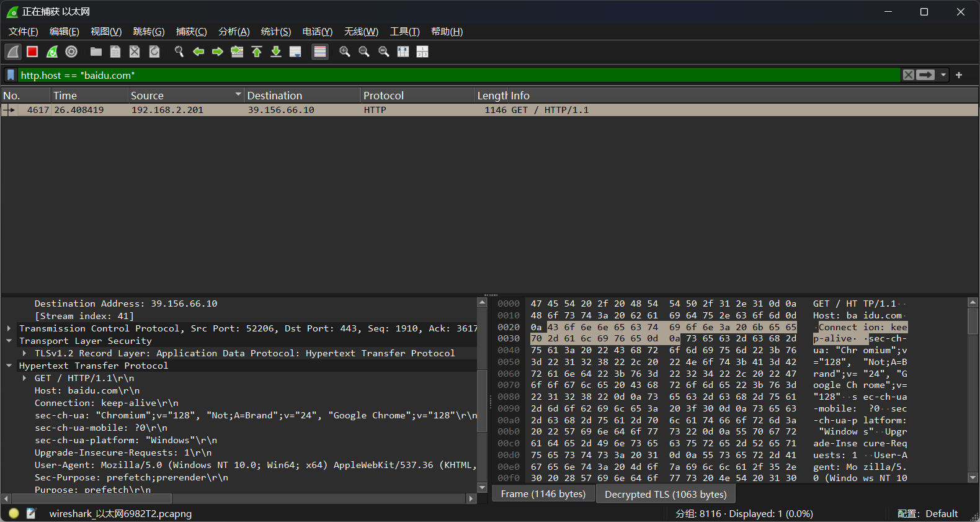980x522 pixels.
Task: Select the Destination Address: 39.156.66.10 line
Action: (126, 304)
